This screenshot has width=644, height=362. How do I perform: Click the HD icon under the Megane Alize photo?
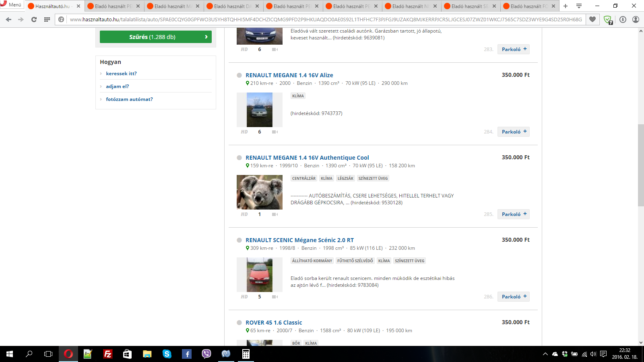(x=244, y=132)
